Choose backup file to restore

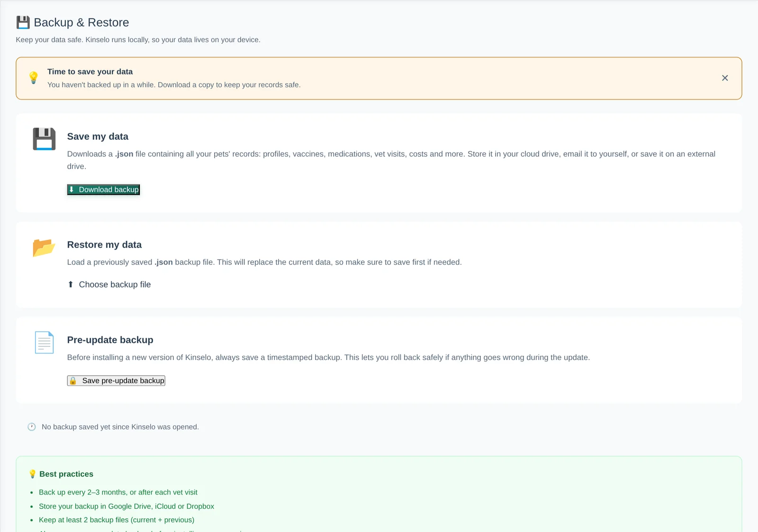coord(109,284)
